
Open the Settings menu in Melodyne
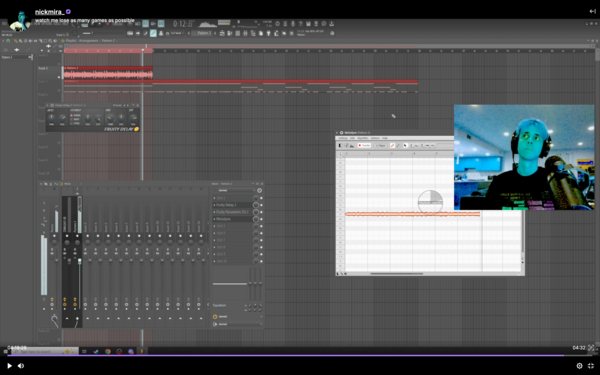(x=342, y=138)
